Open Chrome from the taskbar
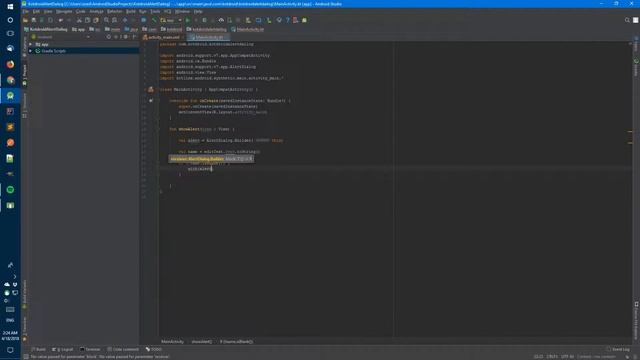The height and width of the screenshot is (360, 640). 10,80
